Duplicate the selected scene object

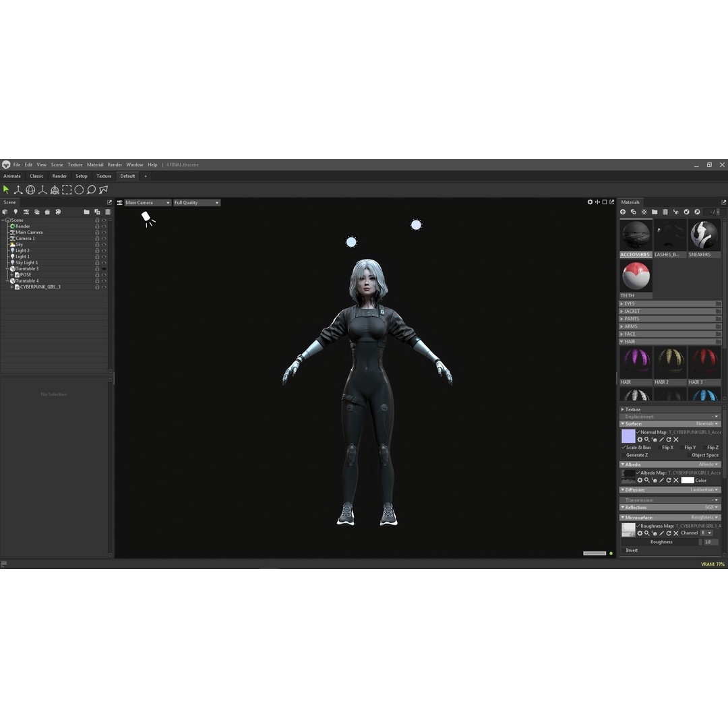pyautogui.click(x=97, y=212)
